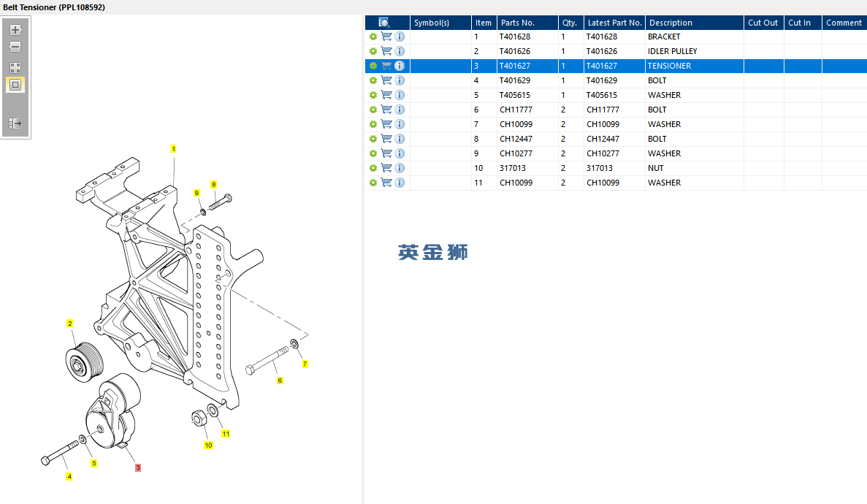867x504 pixels.
Task: Sort by Qty. column header
Action: coord(570,23)
